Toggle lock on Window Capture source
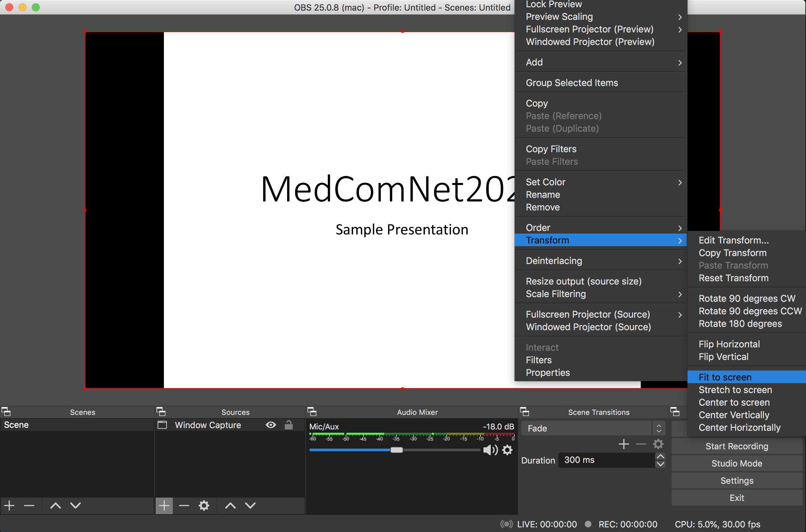806x532 pixels. 288,425
